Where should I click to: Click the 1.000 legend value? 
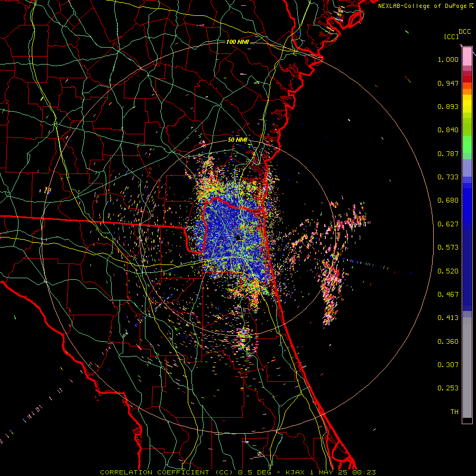[448, 59]
